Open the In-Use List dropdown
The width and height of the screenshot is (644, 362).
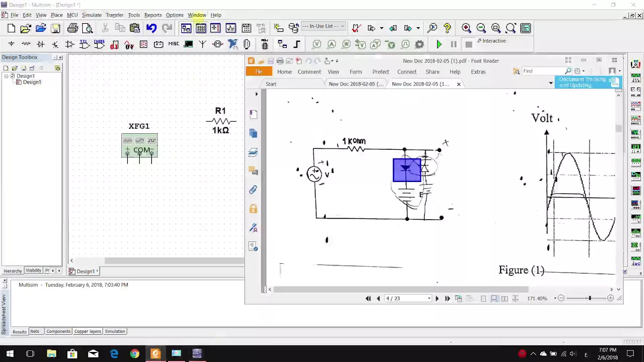coord(323,26)
